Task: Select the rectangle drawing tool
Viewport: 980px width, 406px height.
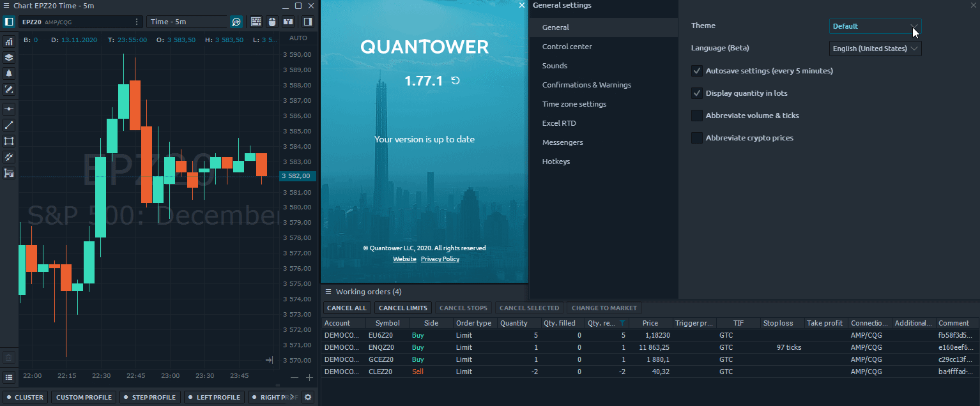Action: [9, 141]
